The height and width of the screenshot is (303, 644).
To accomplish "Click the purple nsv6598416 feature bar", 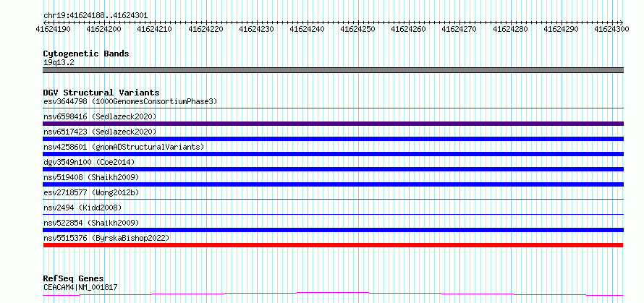I will pos(333,124).
